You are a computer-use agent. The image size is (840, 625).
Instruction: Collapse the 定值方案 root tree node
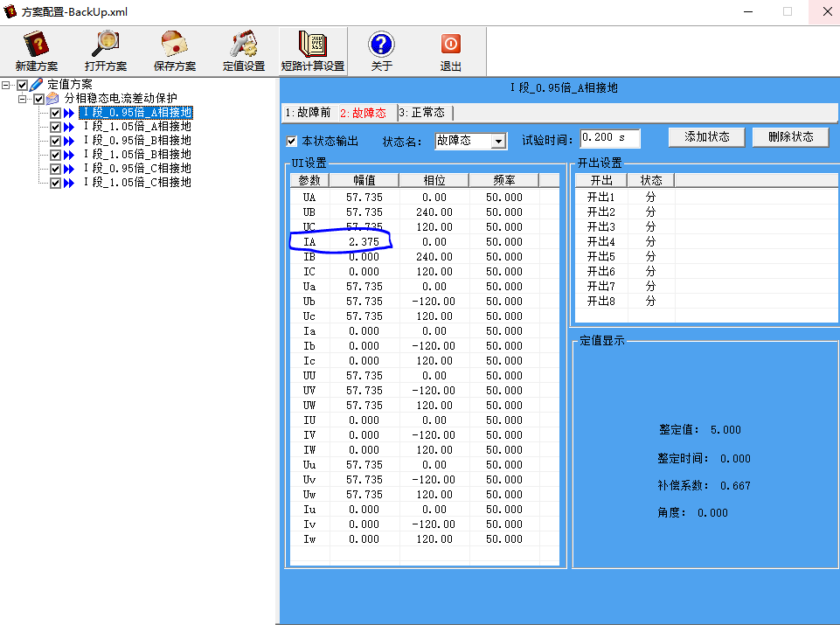[7, 85]
